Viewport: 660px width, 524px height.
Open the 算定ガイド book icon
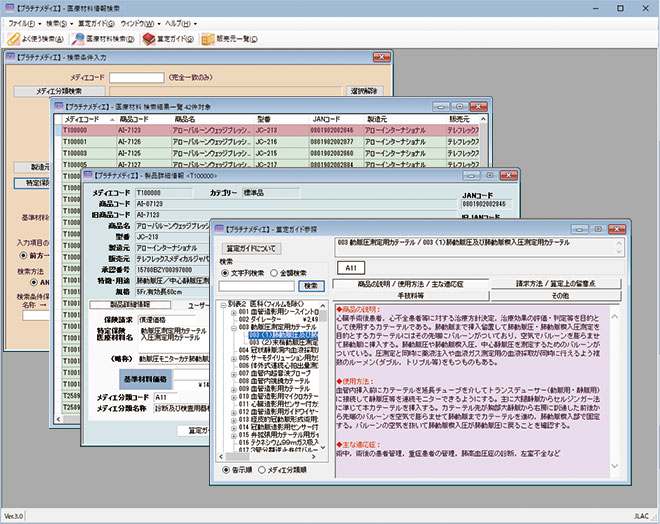149,39
